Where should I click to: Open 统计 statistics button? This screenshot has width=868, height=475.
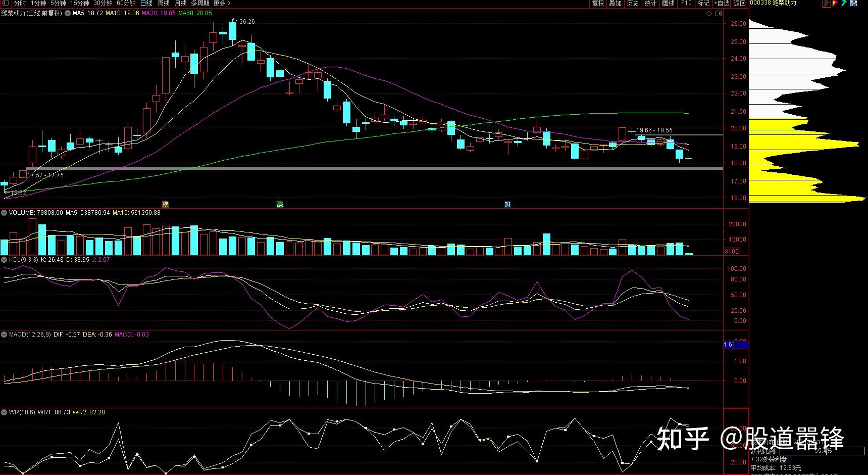point(651,3)
